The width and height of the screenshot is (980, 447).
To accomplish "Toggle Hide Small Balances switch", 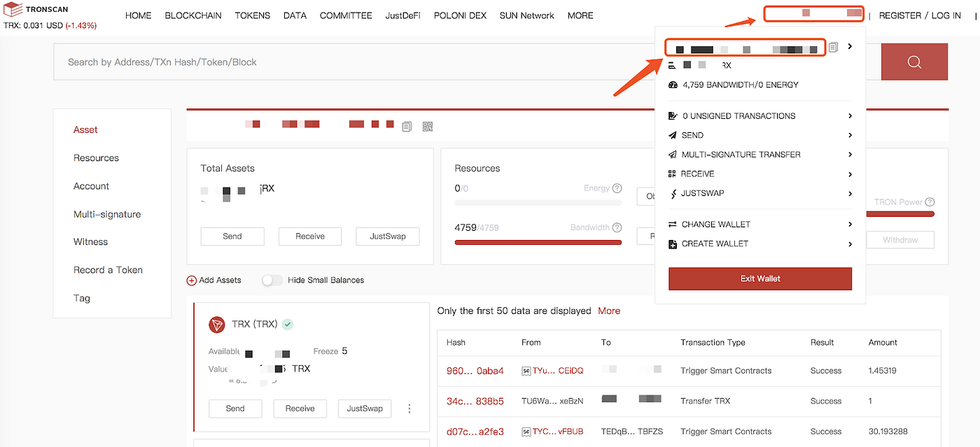I will [272, 280].
